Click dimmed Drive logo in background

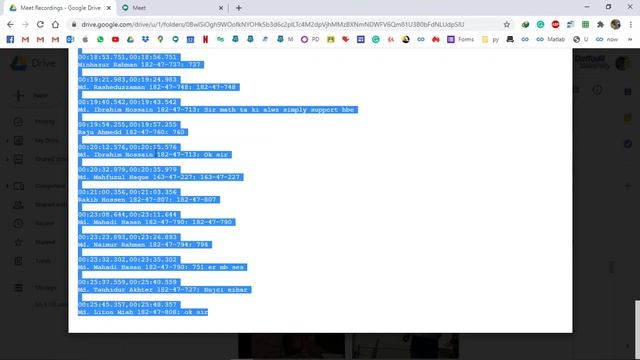33,64
